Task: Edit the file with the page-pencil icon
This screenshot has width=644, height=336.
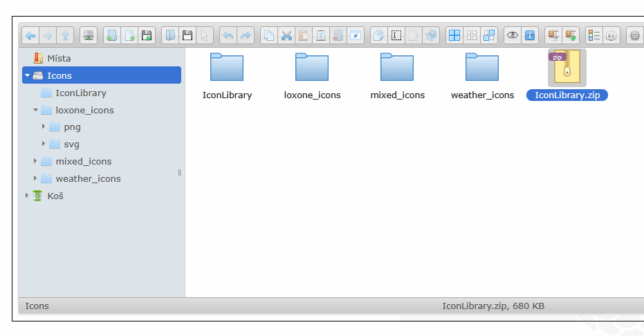Action: coord(413,36)
